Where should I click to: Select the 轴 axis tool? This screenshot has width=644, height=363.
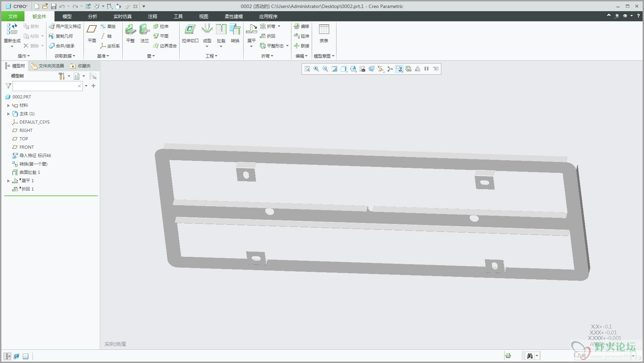pyautogui.click(x=106, y=36)
